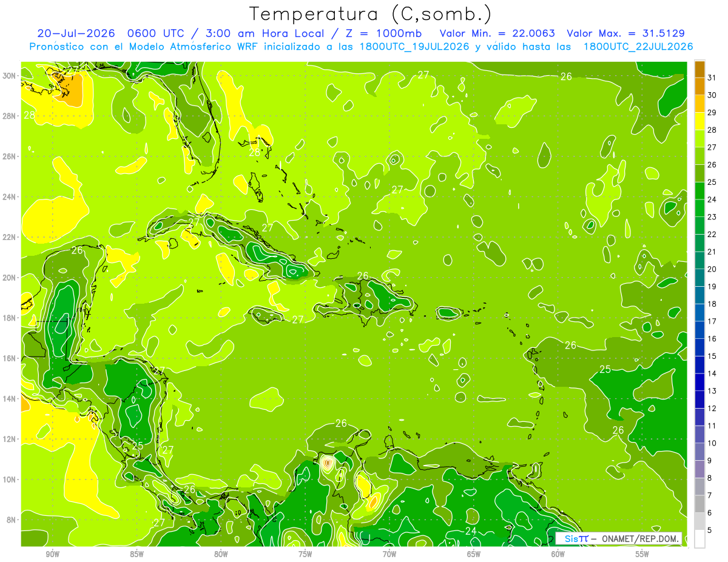Pick the purple legend swatch between 9 and 10

pyautogui.click(x=699, y=452)
